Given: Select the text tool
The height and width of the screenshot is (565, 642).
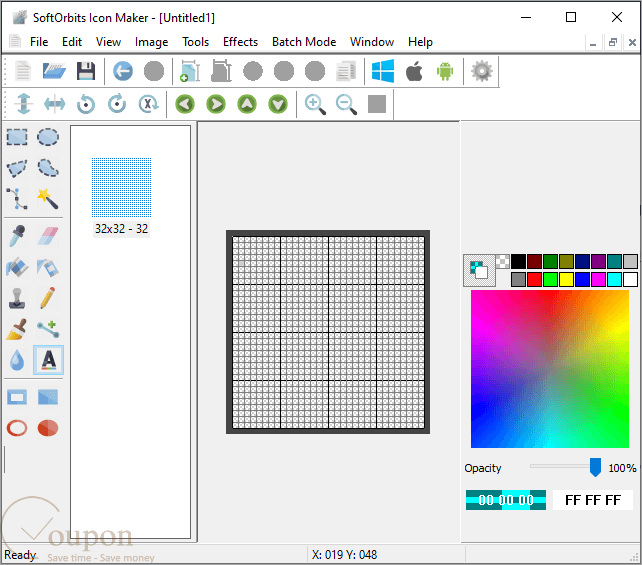Looking at the screenshot, I should coord(48,360).
